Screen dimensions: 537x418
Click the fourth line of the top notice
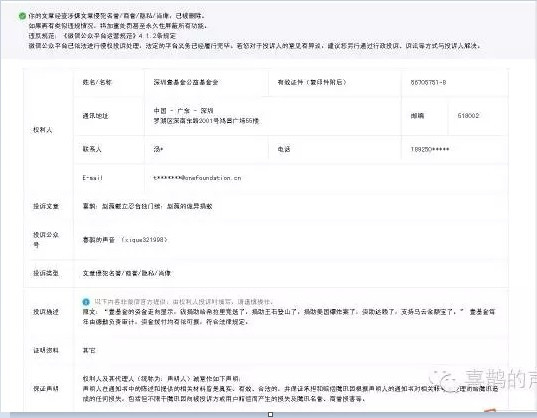[255, 46]
